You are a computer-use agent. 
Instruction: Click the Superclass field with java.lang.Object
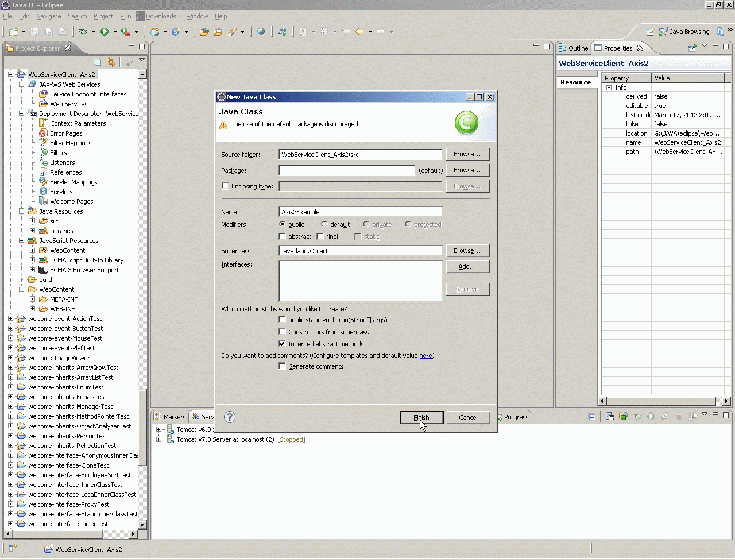click(361, 250)
